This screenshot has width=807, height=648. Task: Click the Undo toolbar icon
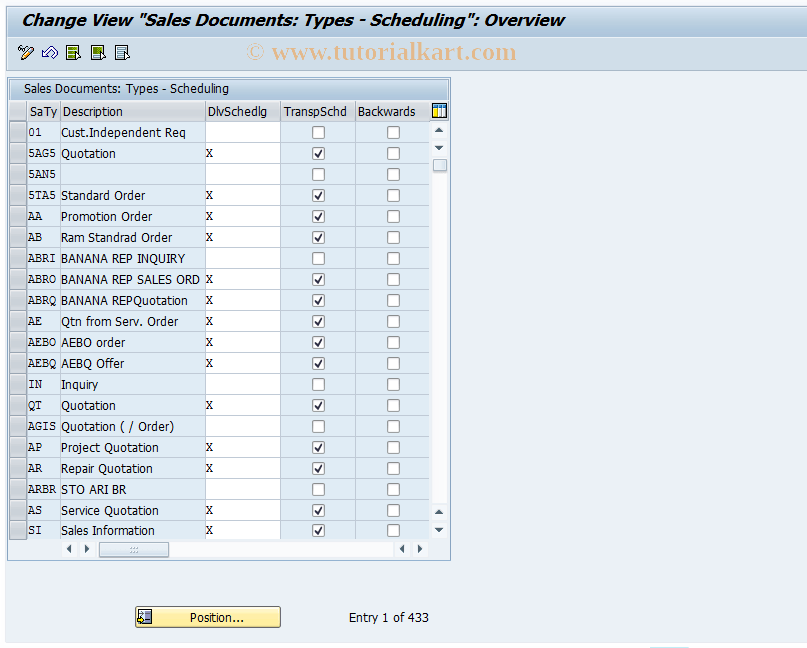(x=48, y=52)
